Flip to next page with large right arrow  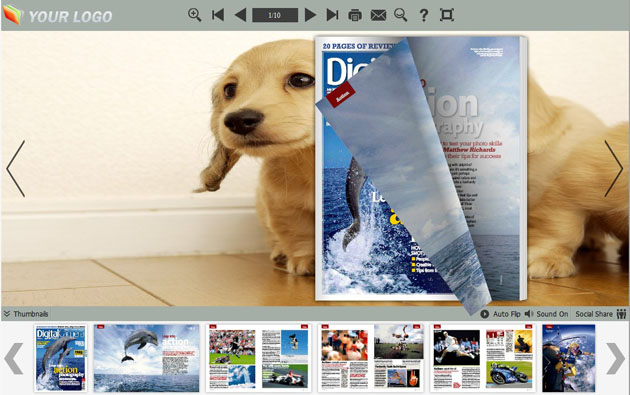[614, 169]
